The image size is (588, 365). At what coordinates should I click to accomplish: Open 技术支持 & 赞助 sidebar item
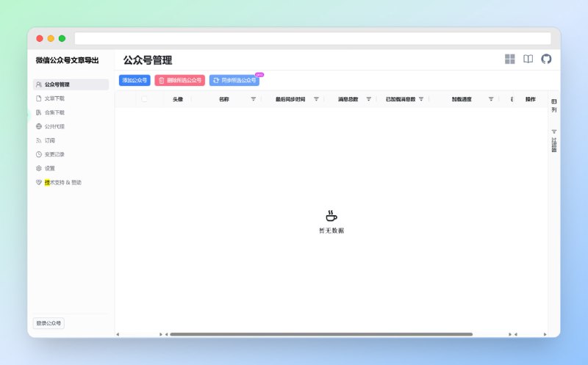[x=71, y=182]
